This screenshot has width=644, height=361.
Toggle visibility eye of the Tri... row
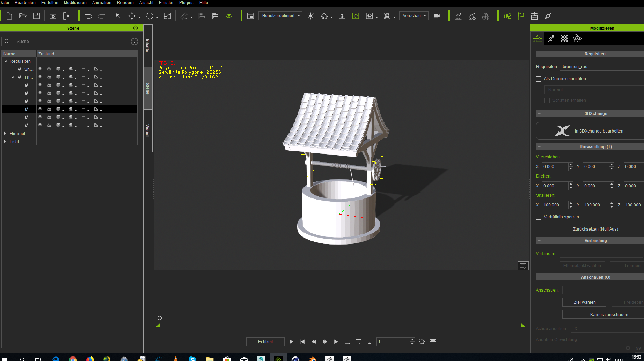[x=40, y=77]
